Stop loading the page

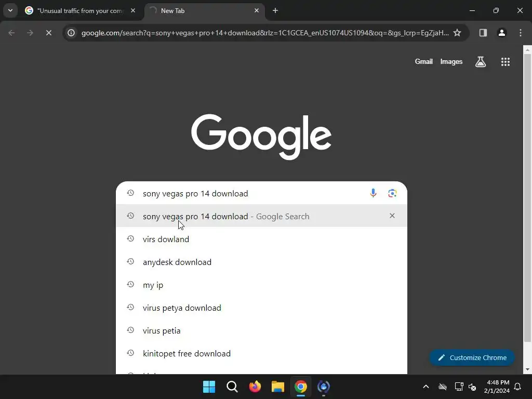pyautogui.click(x=48, y=33)
